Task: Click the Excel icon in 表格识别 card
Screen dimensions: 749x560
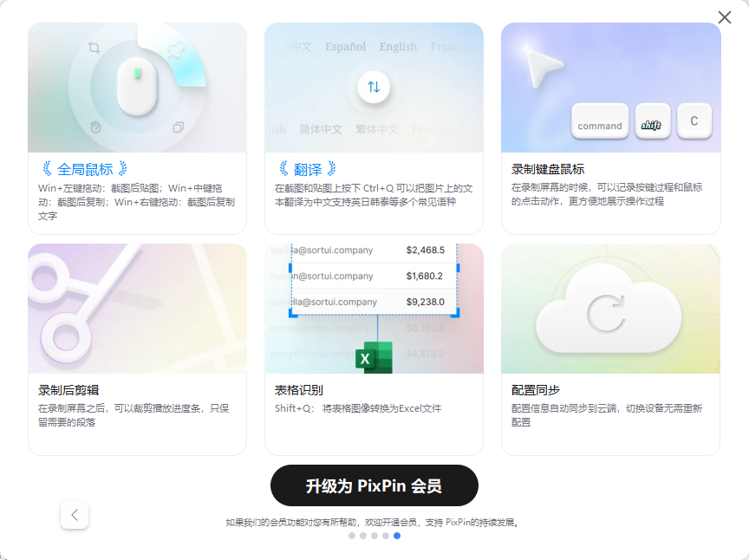Action: point(374,357)
